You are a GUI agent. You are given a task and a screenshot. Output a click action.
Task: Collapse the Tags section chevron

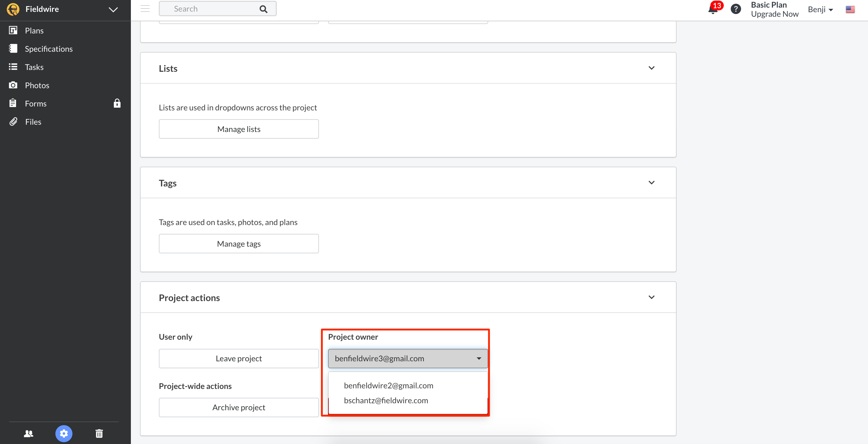[x=651, y=182]
